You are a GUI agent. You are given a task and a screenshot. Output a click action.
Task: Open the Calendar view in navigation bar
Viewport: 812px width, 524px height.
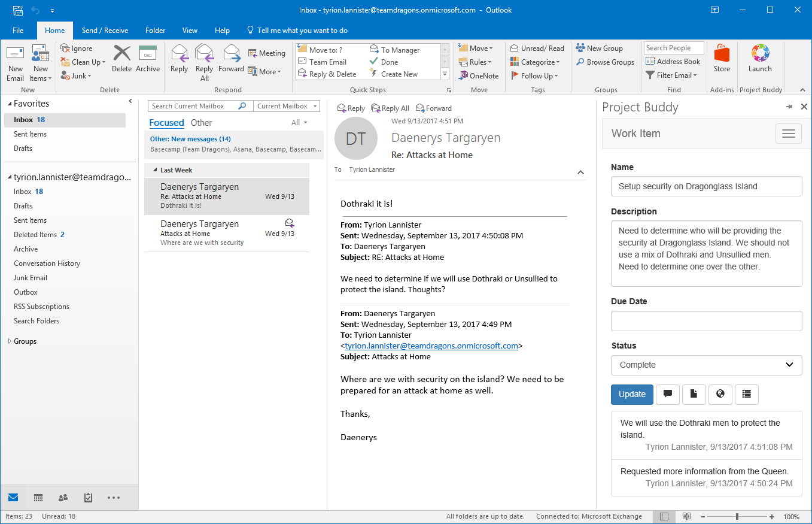point(38,498)
